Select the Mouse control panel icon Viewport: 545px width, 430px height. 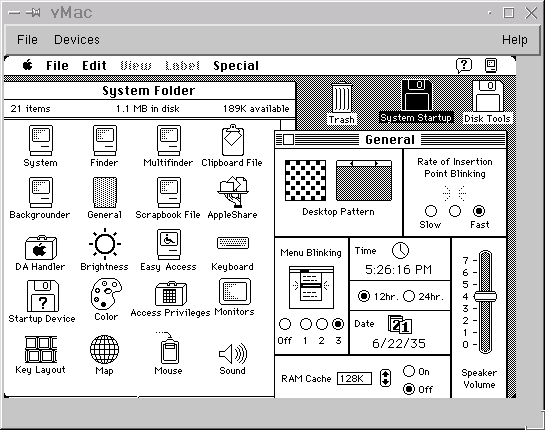(x=169, y=348)
